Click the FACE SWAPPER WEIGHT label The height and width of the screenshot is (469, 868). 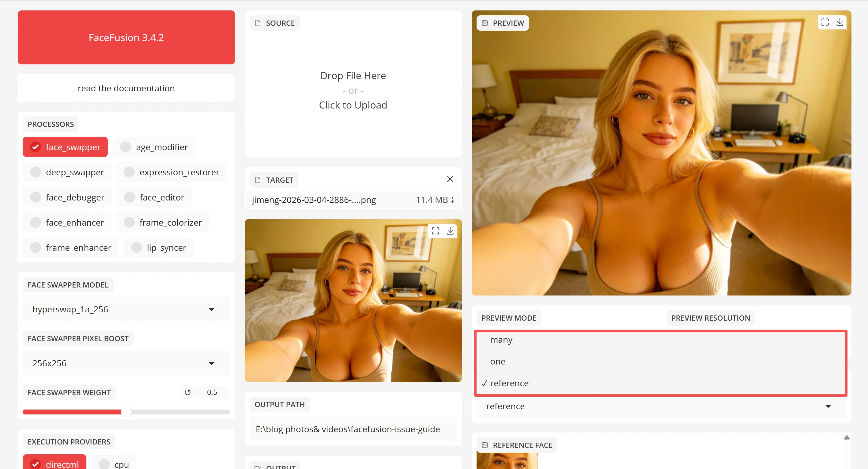coord(69,392)
